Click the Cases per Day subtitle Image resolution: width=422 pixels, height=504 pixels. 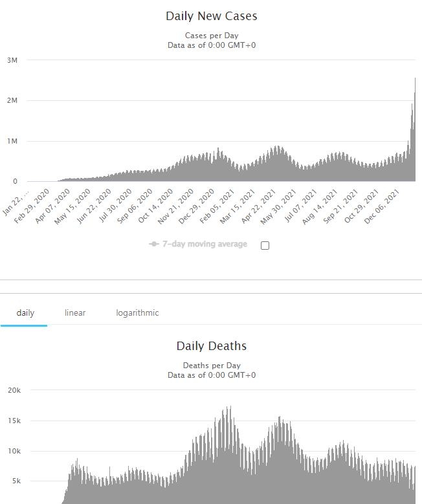point(212,36)
